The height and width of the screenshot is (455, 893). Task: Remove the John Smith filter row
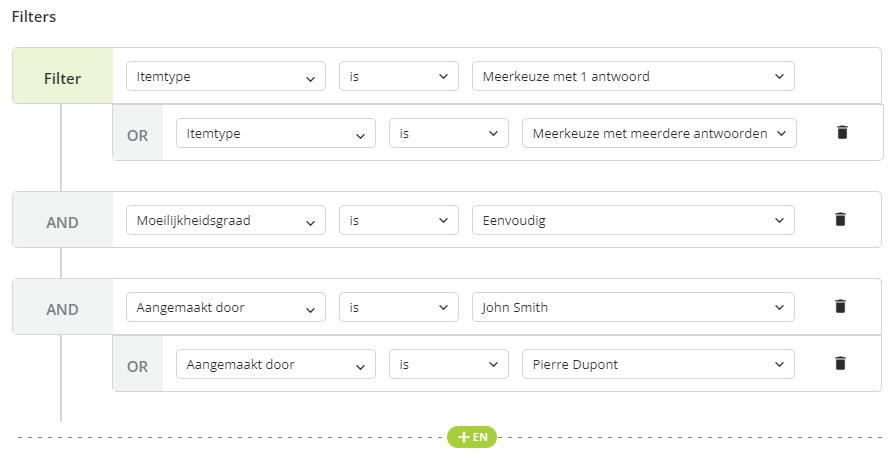[840, 306]
